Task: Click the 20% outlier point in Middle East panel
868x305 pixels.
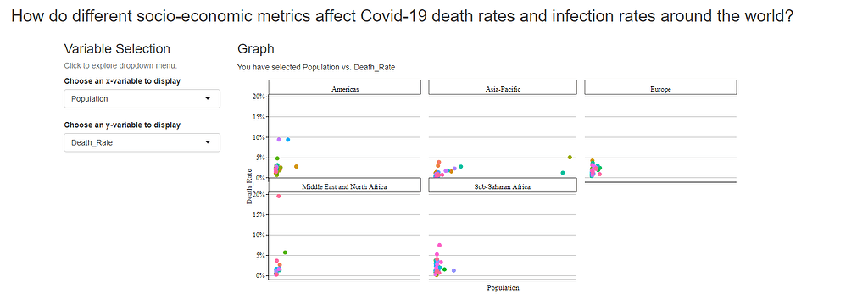Action: 278,196
